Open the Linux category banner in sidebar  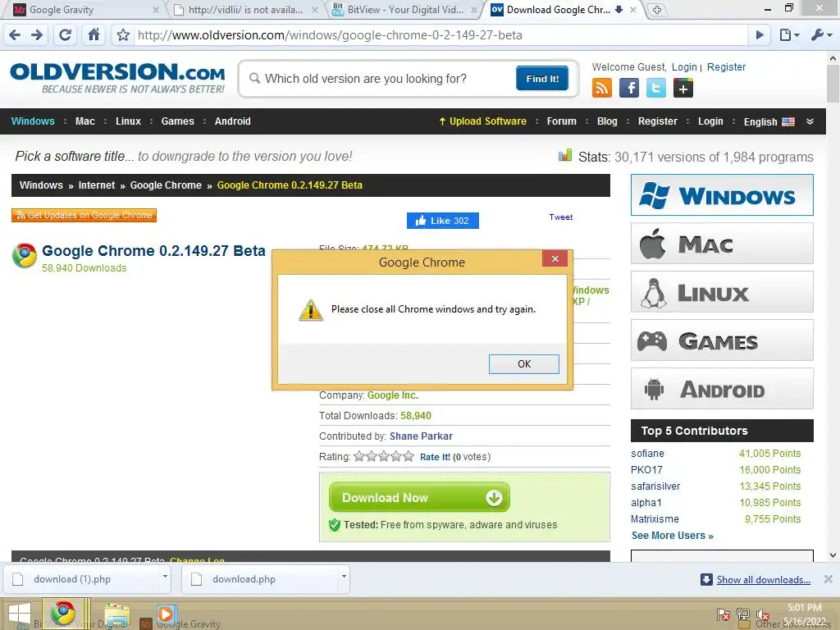click(722, 292)
